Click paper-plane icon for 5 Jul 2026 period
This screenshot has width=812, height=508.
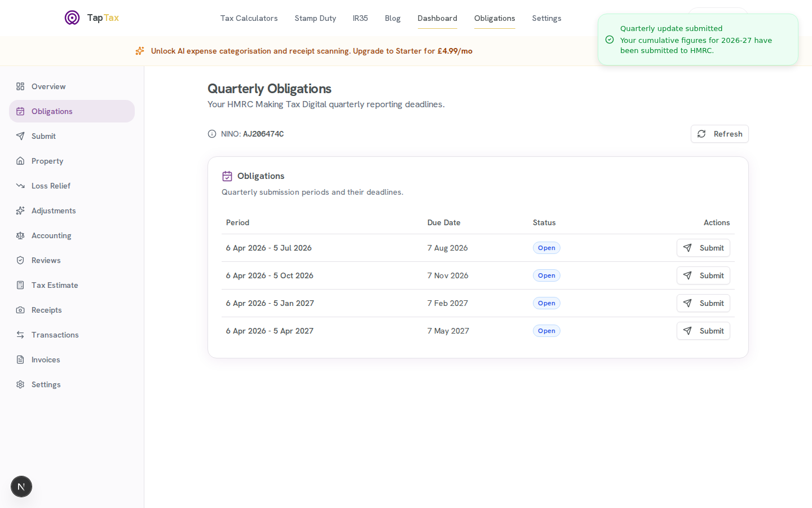click(x=687, y=248)
